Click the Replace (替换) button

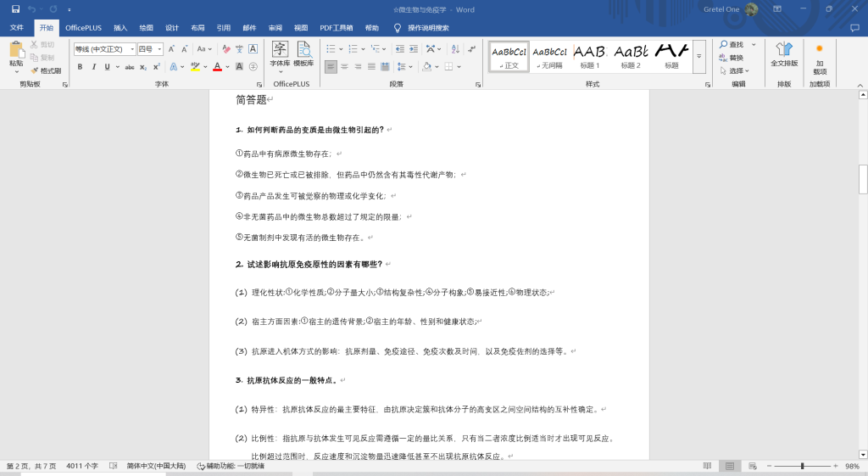pyautogui.click(x=732, y=58)
